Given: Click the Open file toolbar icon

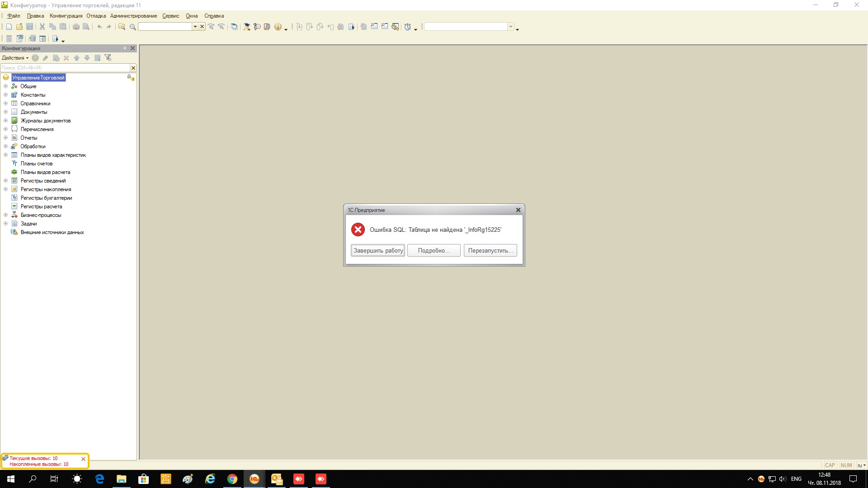Looking at the screenshot, I should point(19,27).
